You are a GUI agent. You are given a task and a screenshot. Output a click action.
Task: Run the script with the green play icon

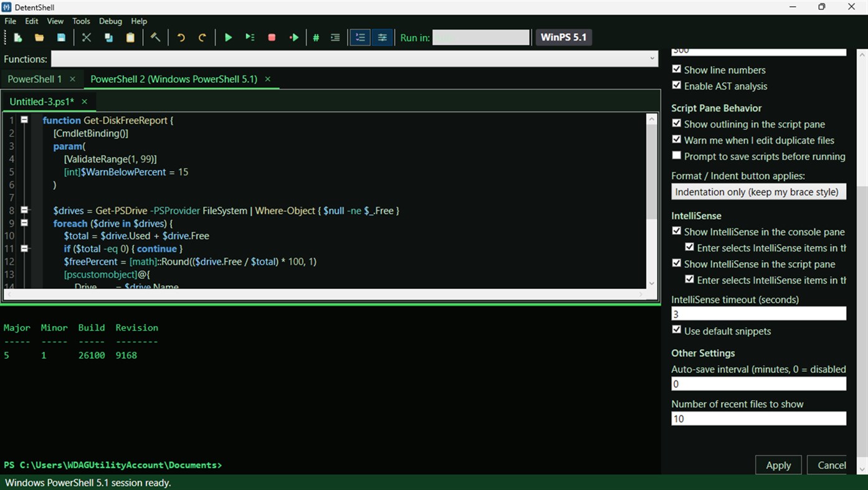tap(228, 37)
